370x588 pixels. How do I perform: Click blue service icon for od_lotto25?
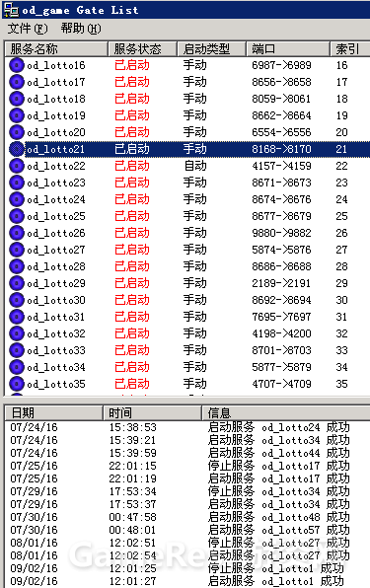(x=17, y=216)
